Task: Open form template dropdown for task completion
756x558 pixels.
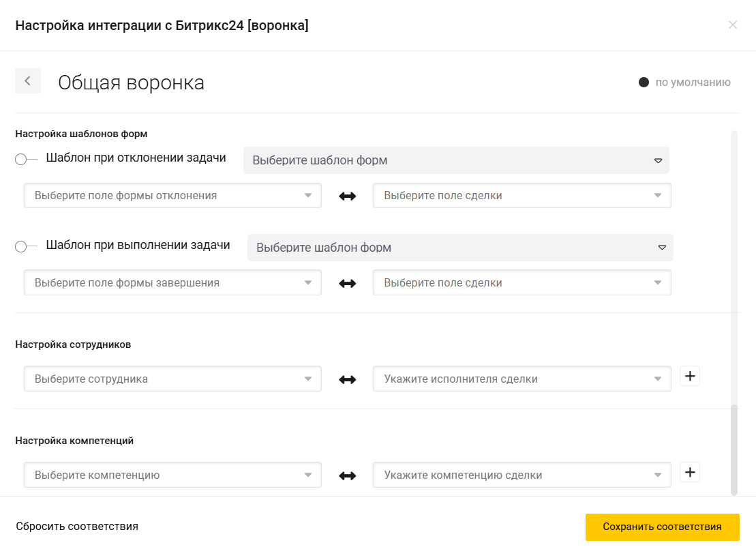Action: (x=460, y=248)
